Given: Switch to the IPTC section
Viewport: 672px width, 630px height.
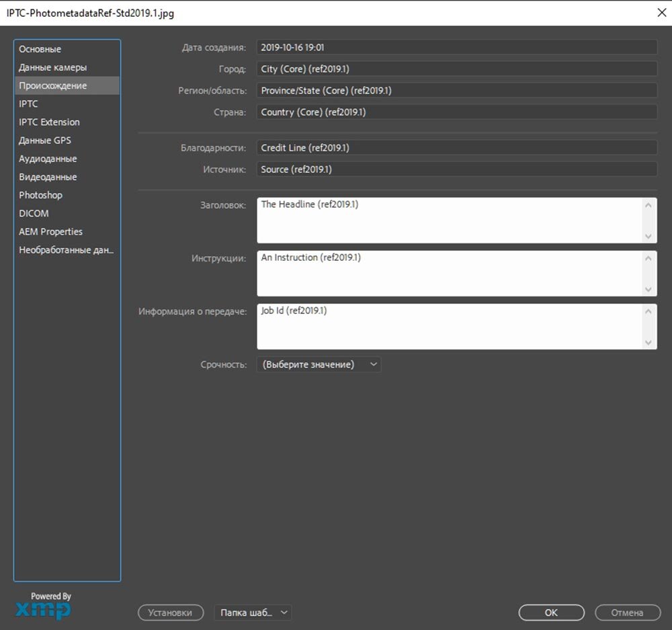Looking at the screenshot, I should (x=67, y=104).
